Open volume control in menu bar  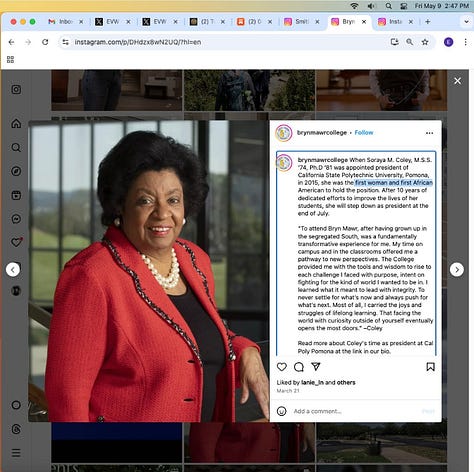(371, 6)
